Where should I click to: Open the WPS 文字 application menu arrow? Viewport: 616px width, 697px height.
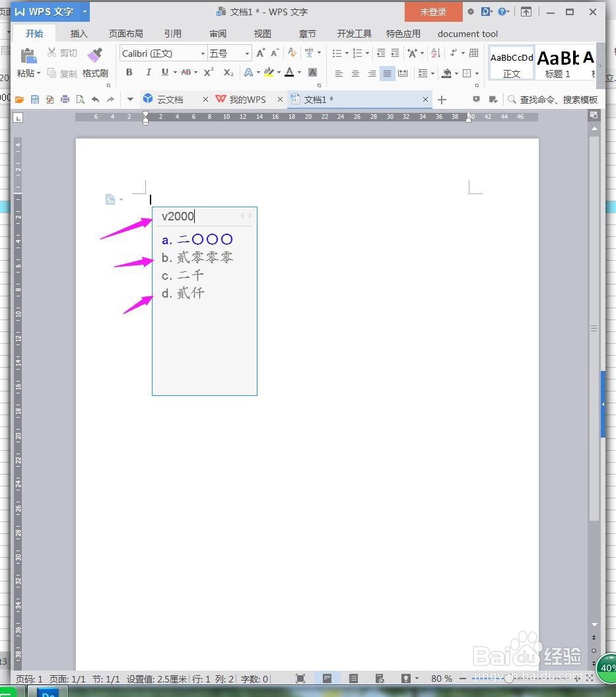click(85, 12)
